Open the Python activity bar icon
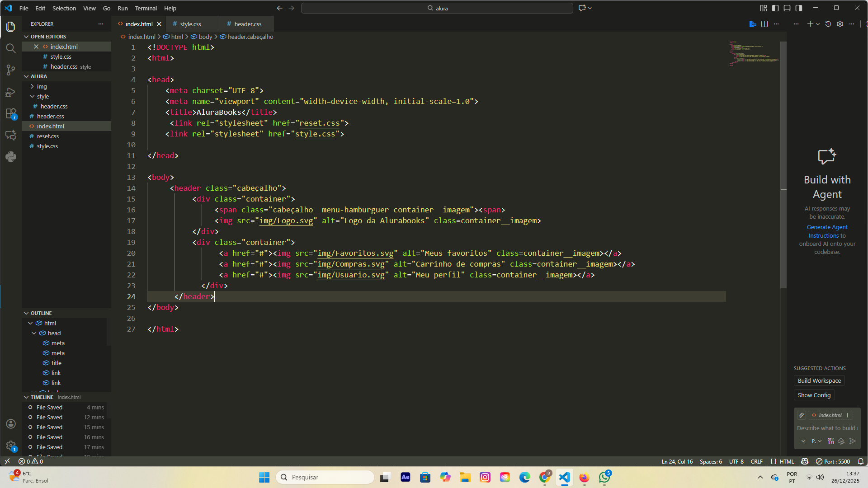The image size is (868, 488). (x=11, y=157)
